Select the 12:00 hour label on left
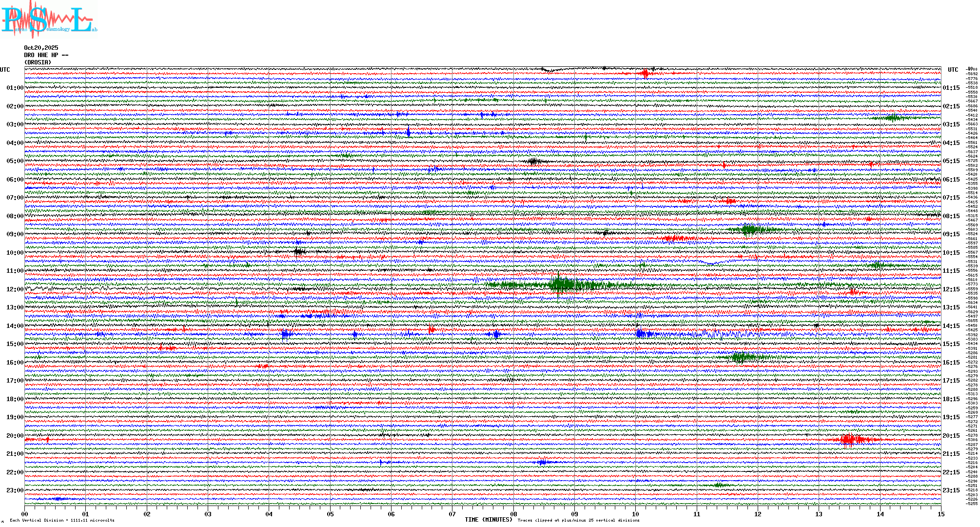 click(x=15, y=289)
